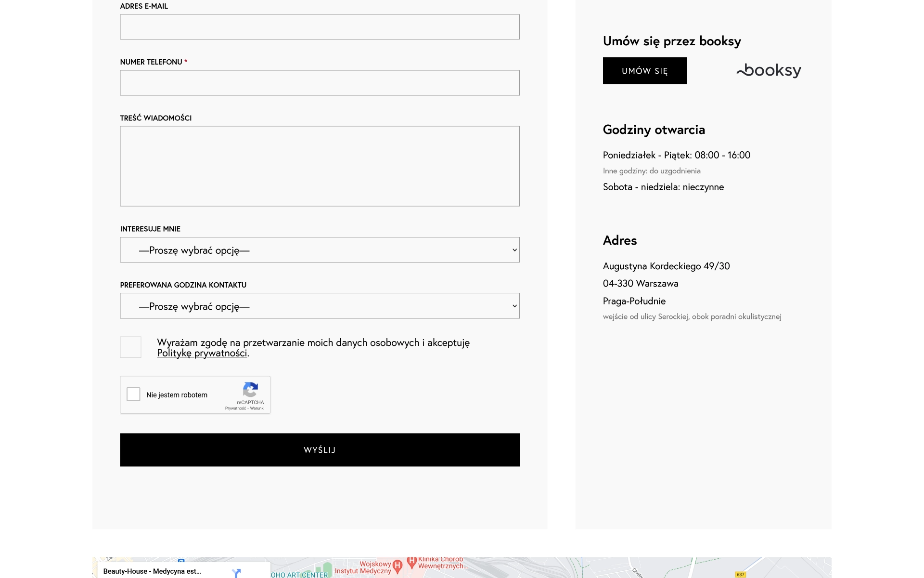Click the Treść wiadomości text area

click(320, 166)
